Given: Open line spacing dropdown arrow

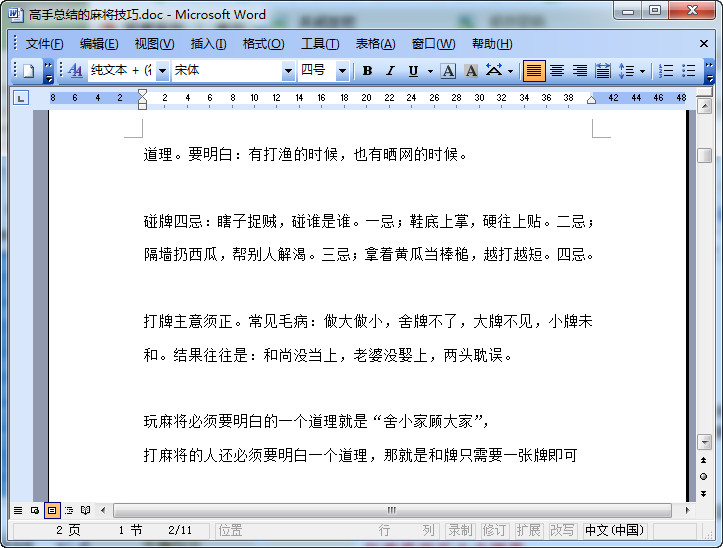Looking at the screenshot, I should click(642, 71).
